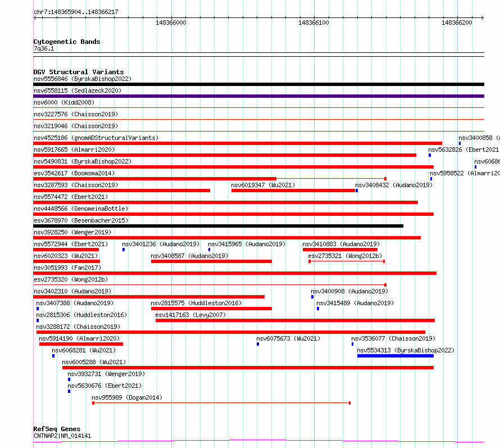This screenshot has width=500, height=448.
Task: Click the Cytogenetic Bands track title
Action: click(67, 42)
